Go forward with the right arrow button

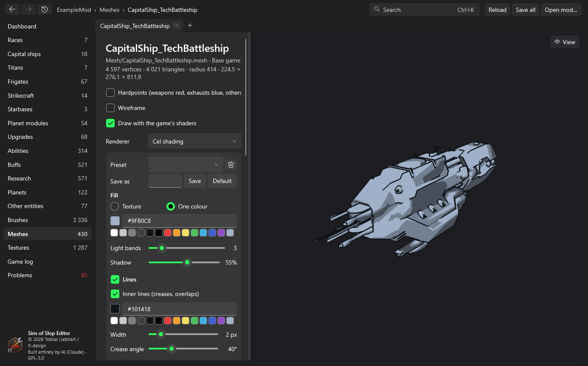28,9
